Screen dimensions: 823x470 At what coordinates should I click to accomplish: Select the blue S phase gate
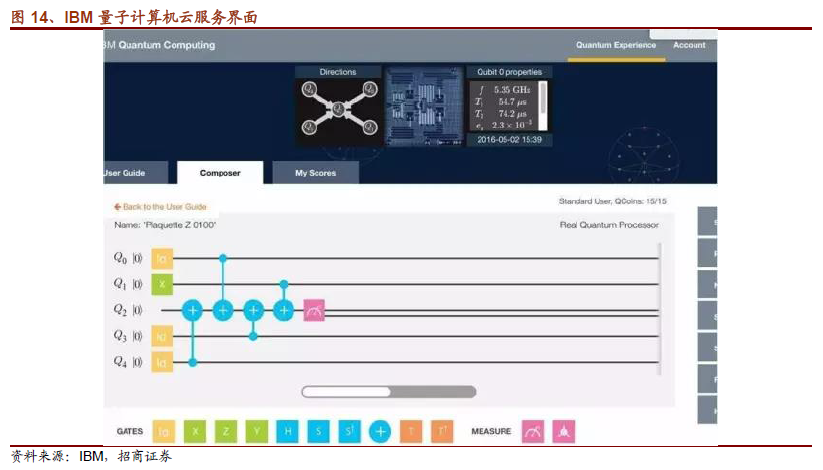318,432
